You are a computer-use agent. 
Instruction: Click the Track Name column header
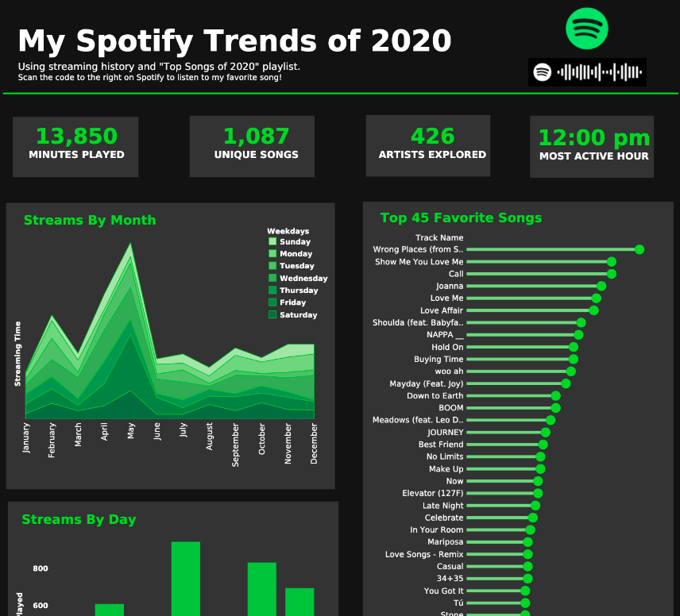pos(439,237)
